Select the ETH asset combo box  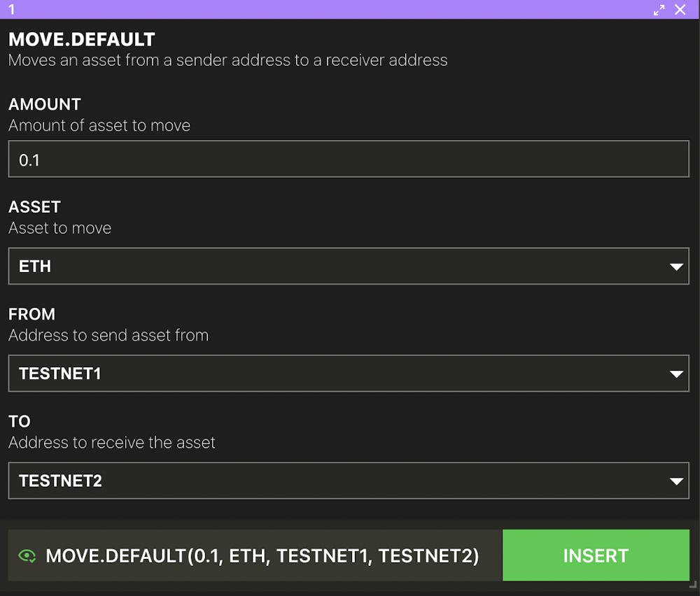tap(349, 266)
